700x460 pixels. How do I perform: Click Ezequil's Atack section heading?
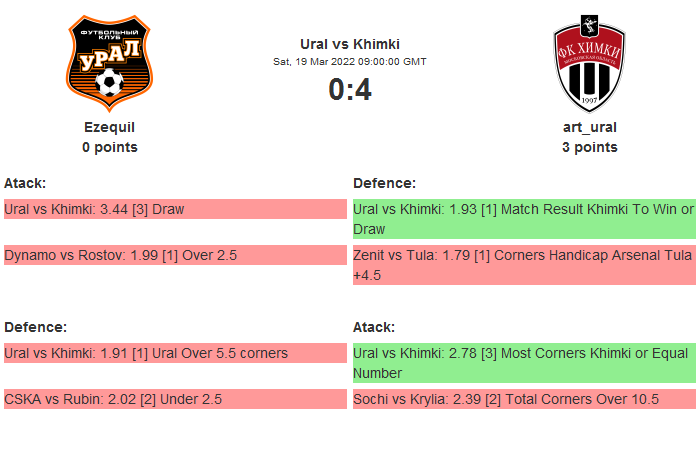pos(25,183)
